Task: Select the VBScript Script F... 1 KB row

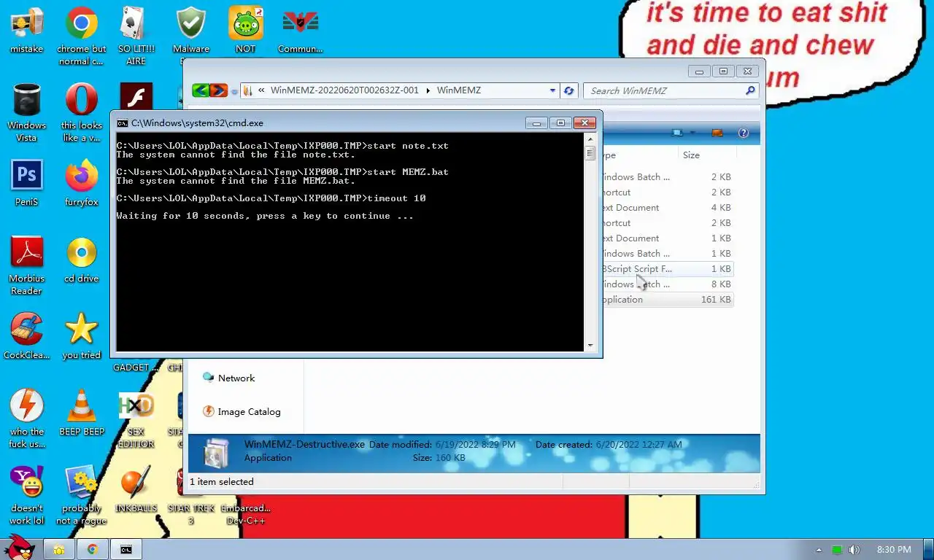Action: [x=665, y=269]
